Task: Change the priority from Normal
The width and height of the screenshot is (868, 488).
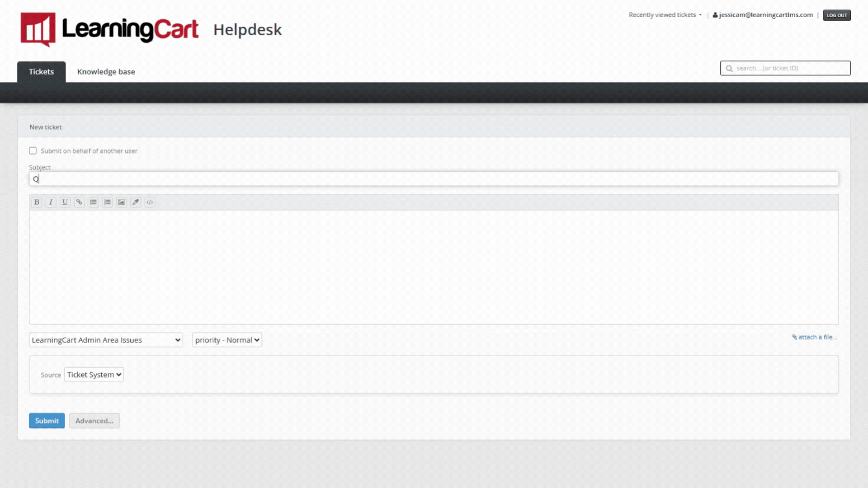Action: click(x=227, y=340)
